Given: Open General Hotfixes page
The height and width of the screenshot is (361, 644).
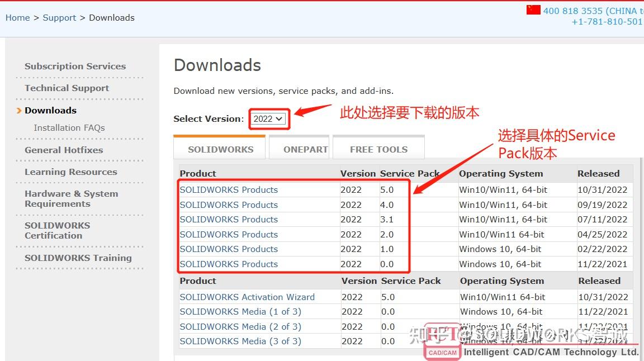Looking at the screenshot, I should 63,150.
